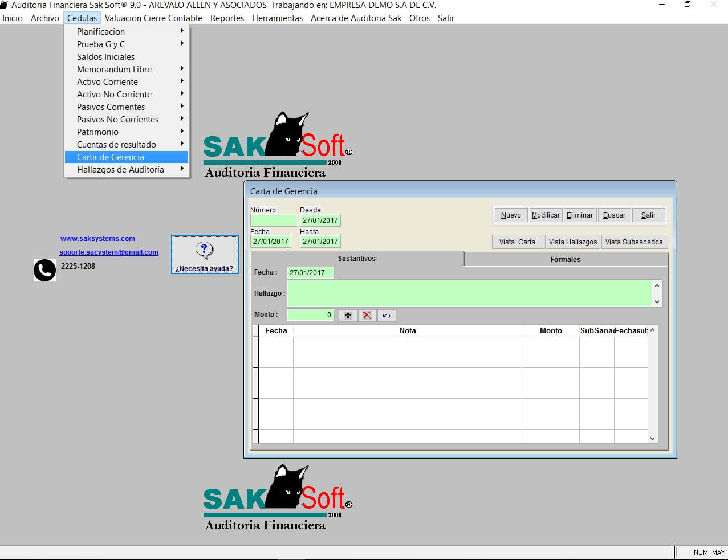The height and width of the screenshot is (560, 728).
Task: Expand the Pasivos No Corrientes submenu
Action: click(127, 120)
